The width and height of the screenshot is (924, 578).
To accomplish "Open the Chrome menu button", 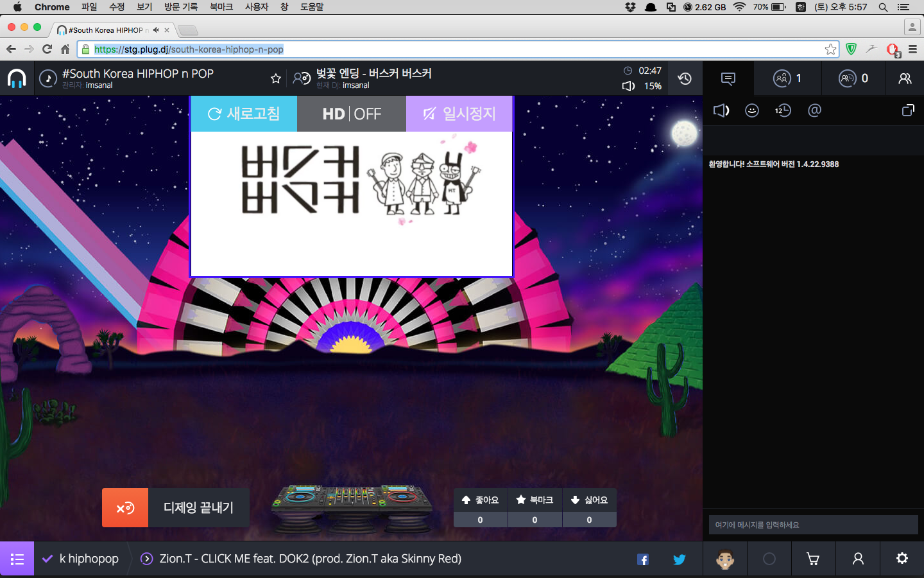I will (914, 49).
